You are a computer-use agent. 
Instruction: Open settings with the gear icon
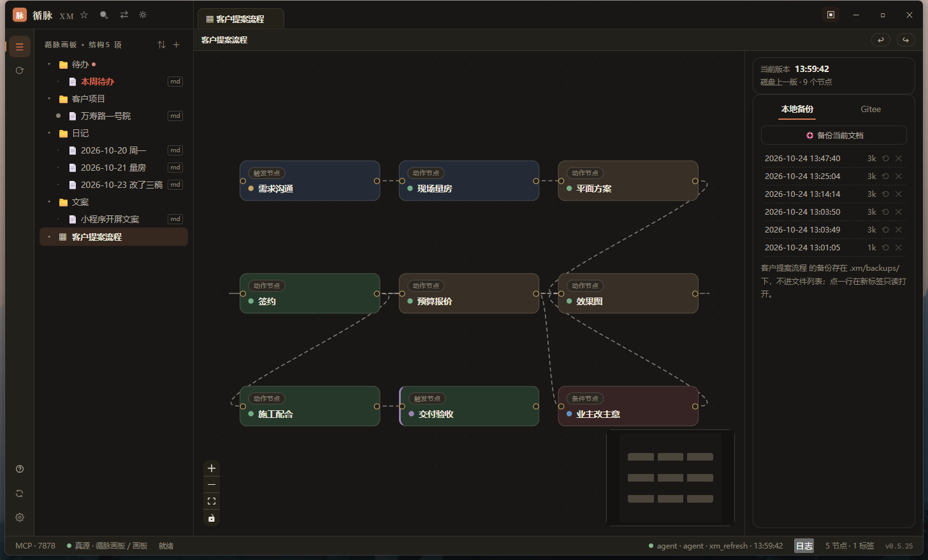click(x=20, y=517)
